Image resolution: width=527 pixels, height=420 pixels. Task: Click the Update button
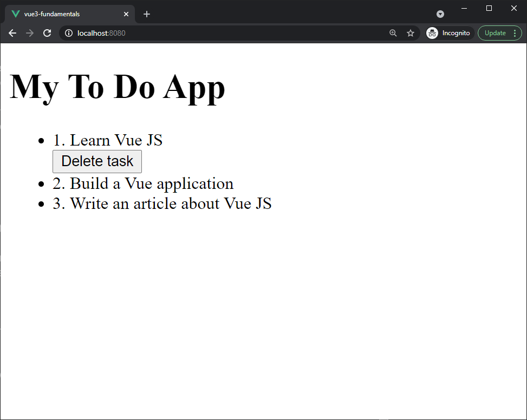(x=495, y=33)
